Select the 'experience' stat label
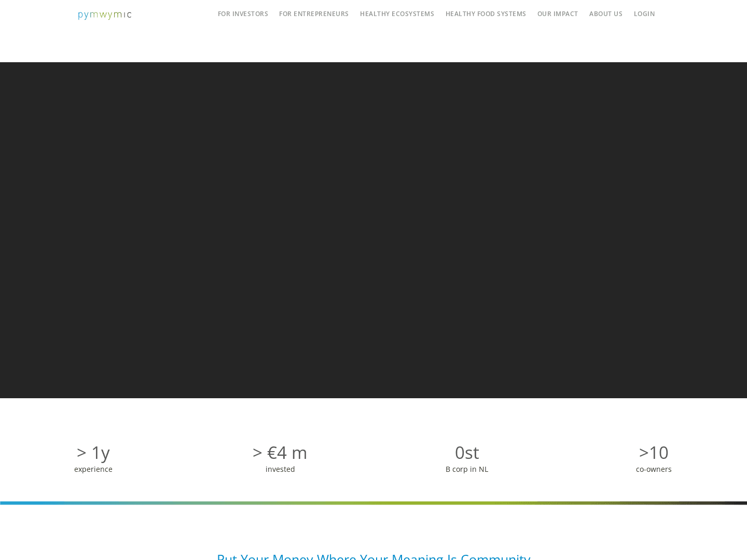Viewport: 747px width, 560px height. (93, 469)
